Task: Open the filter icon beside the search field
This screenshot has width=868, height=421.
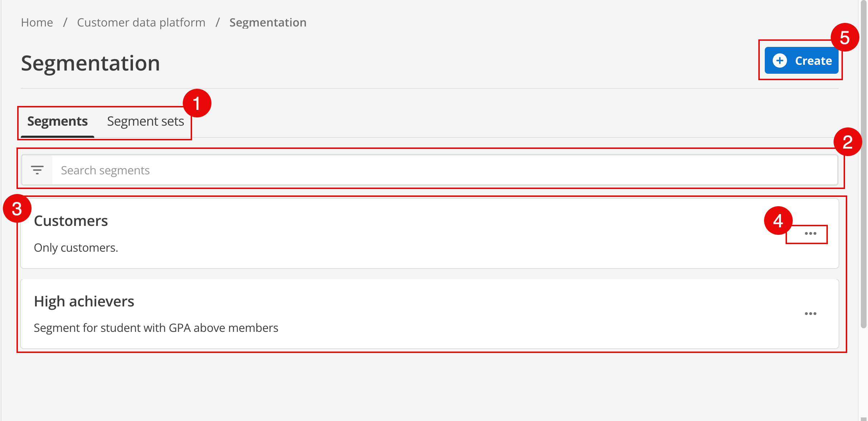Action: click(x=37, y=170)
